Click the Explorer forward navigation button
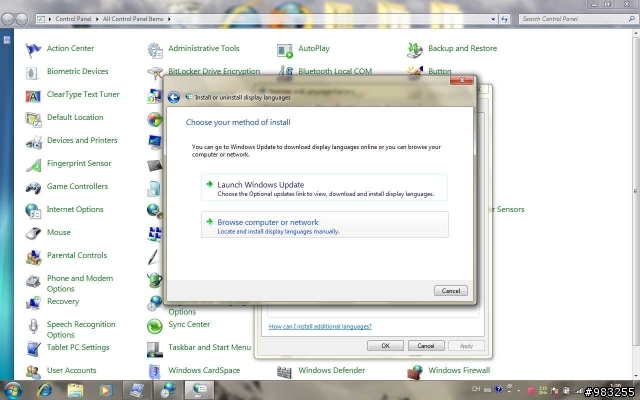640x400 pixels. (x=22, y=19)
